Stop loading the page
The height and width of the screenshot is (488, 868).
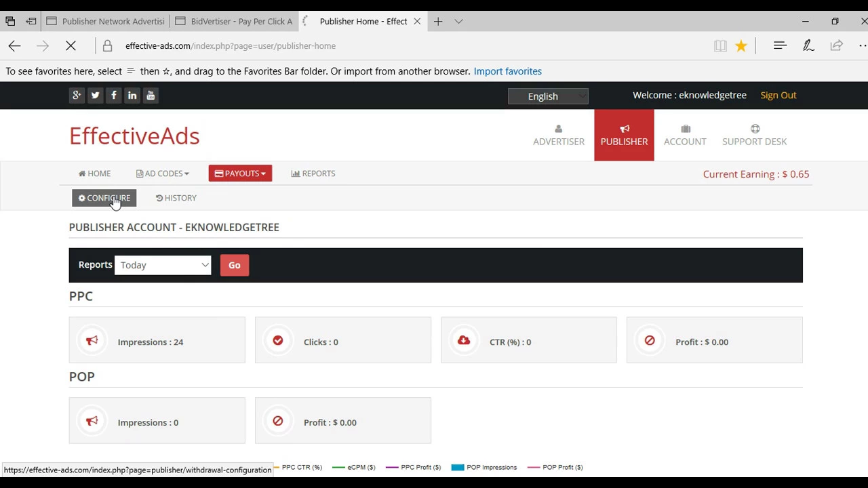(71, 46)
